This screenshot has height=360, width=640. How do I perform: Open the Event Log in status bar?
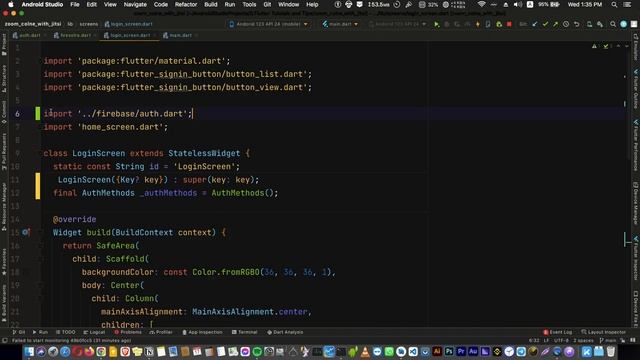tap(558, 332)
